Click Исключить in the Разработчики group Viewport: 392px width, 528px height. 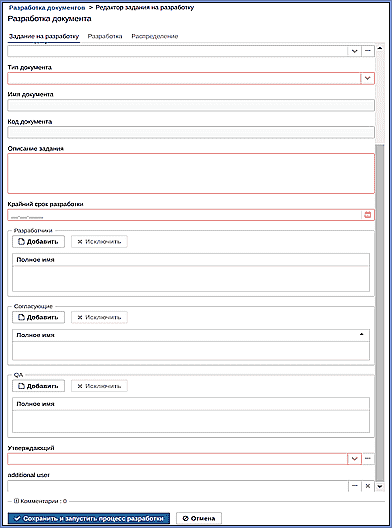coord(99,241)
